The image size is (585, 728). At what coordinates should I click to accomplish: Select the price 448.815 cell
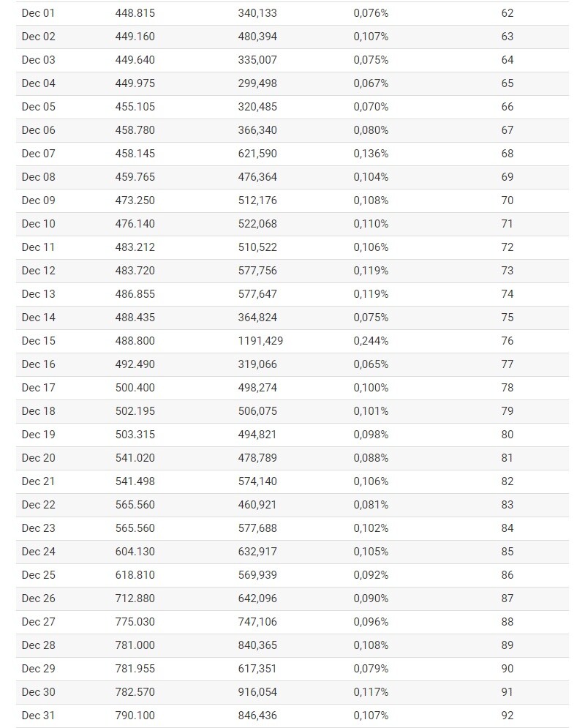[135, 13]
